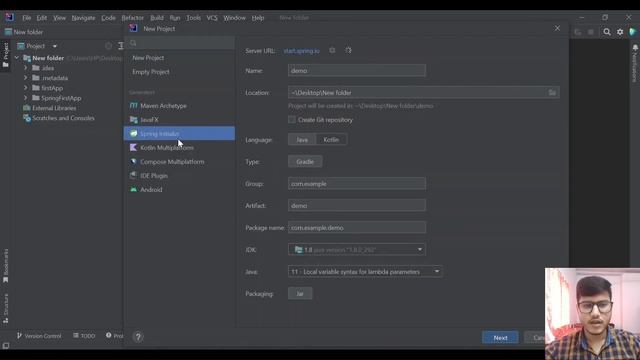The image size is (640, 360).
Task: Open Project view dropdown arrow
Action: pyautogui.click(x=55, y=46)
